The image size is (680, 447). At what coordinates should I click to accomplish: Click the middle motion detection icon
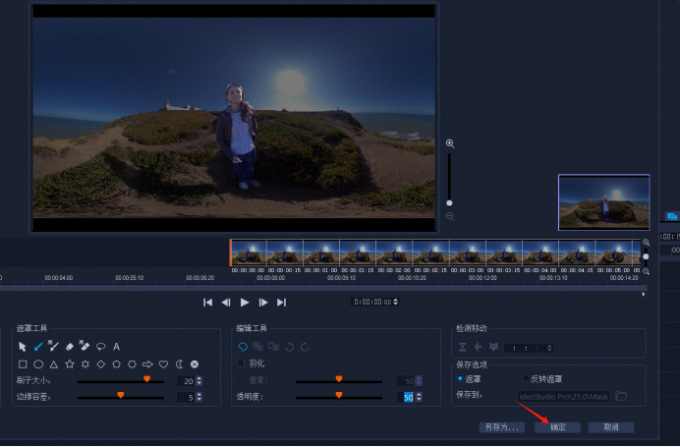pos(478,347)
